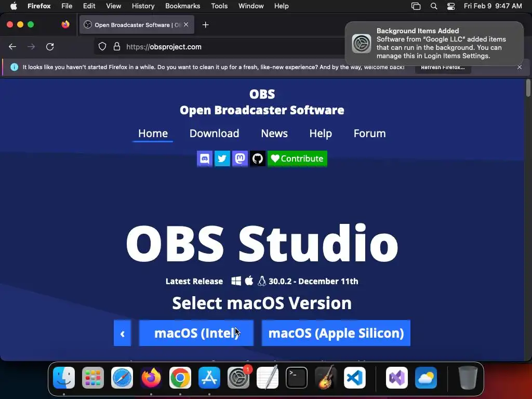Click the Windows logo in Latest Release

(x=236, y=281)
